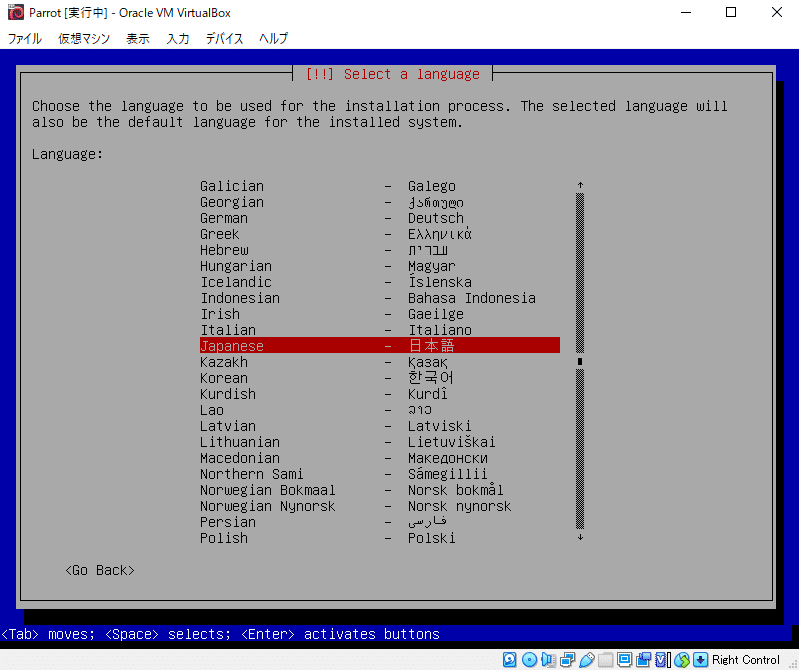Screen dimensions: 799x670
Task: Select Macedonian in the language list
Action: tap(380, 458)
